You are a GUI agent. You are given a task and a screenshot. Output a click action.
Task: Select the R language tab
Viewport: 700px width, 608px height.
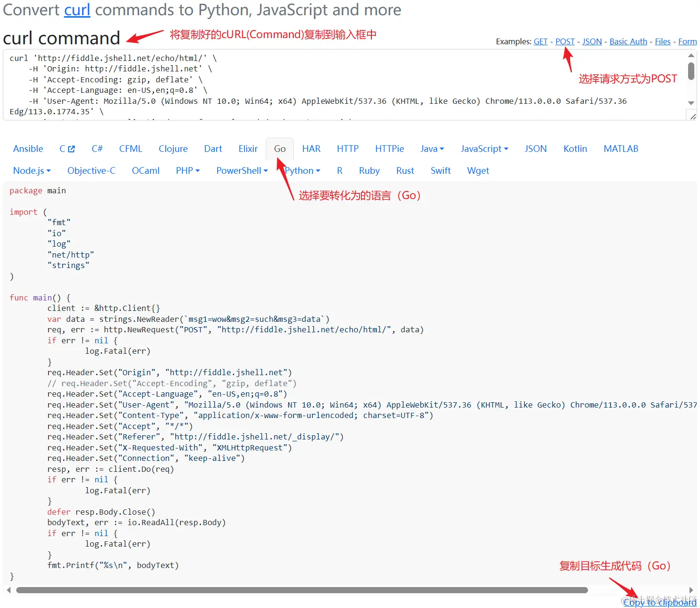coord(340,171)
